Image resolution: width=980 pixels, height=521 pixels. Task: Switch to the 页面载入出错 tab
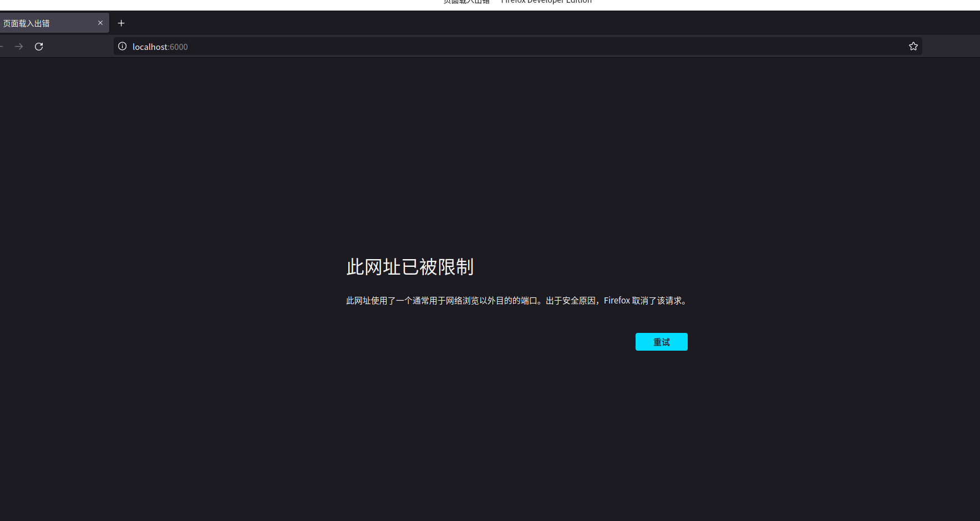[44, 23]
